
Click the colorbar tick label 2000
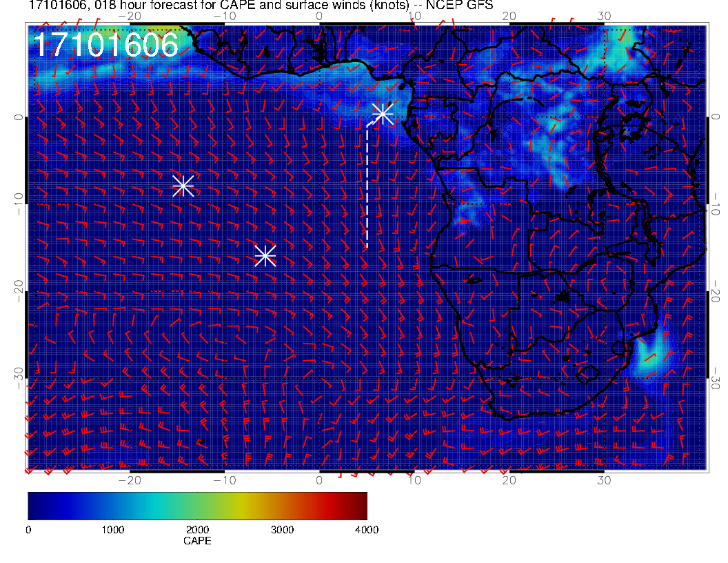click(x=197, y=530)
